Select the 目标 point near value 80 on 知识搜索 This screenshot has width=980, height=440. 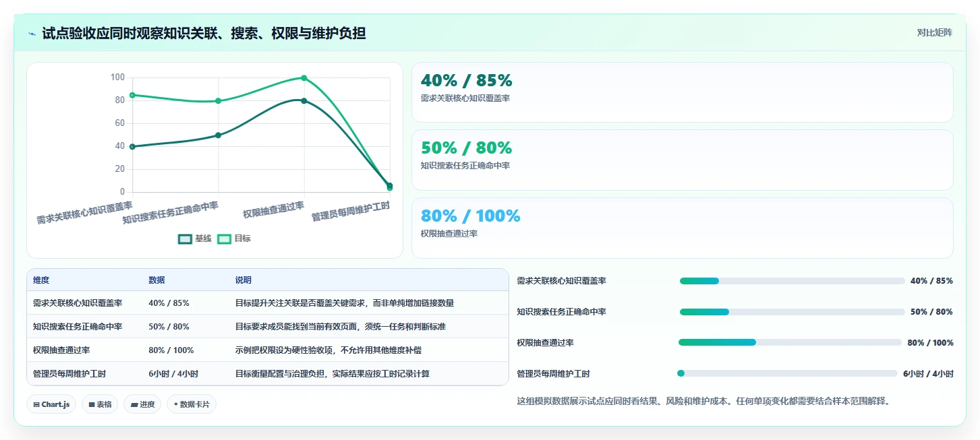(x=219, y=101)
